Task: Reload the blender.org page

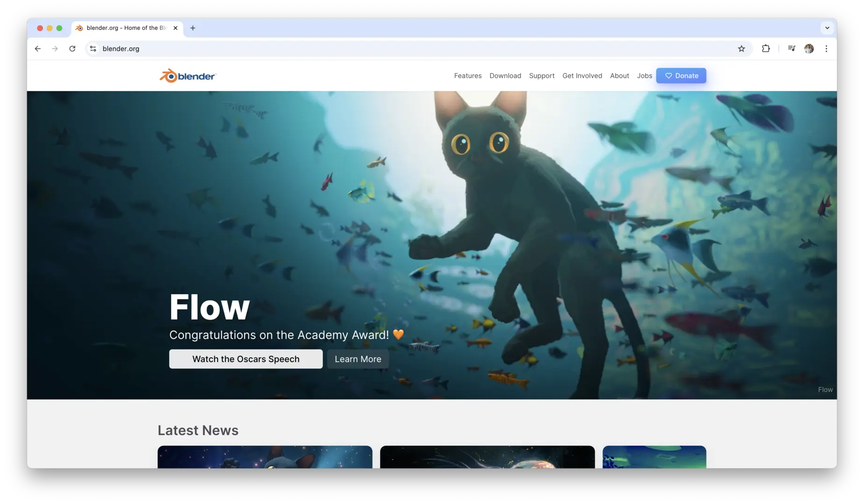Action: (x=72, y=49)
